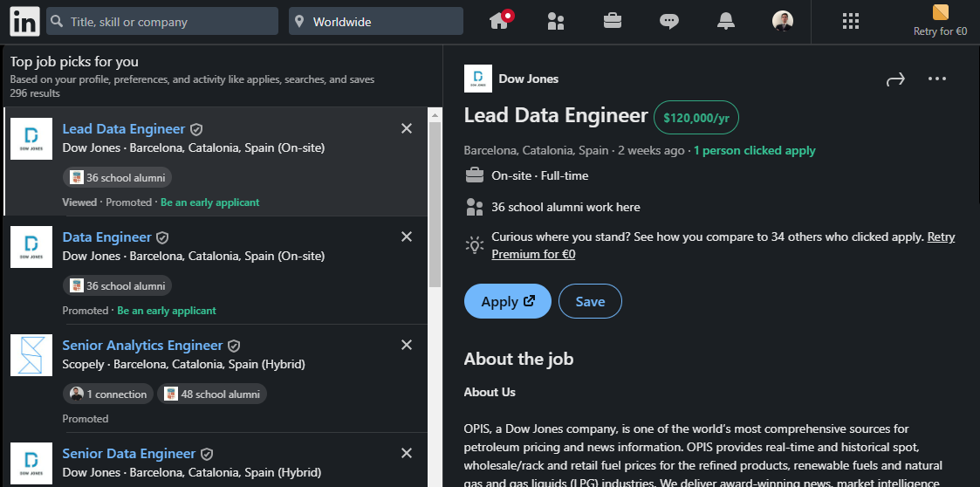This screenshot has width=980, height=487.
Task: Click the search magnifier icon in title field
Action: point(57,22)
